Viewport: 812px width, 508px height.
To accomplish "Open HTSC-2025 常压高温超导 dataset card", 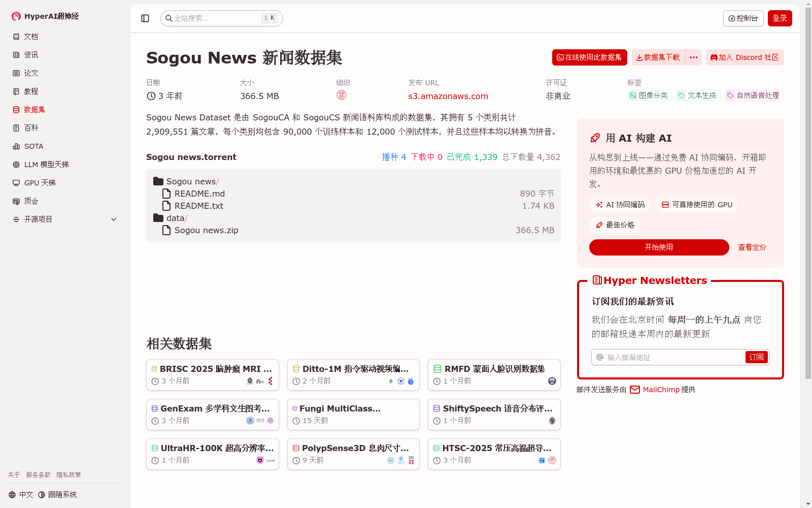I will [x=494, y=454].
